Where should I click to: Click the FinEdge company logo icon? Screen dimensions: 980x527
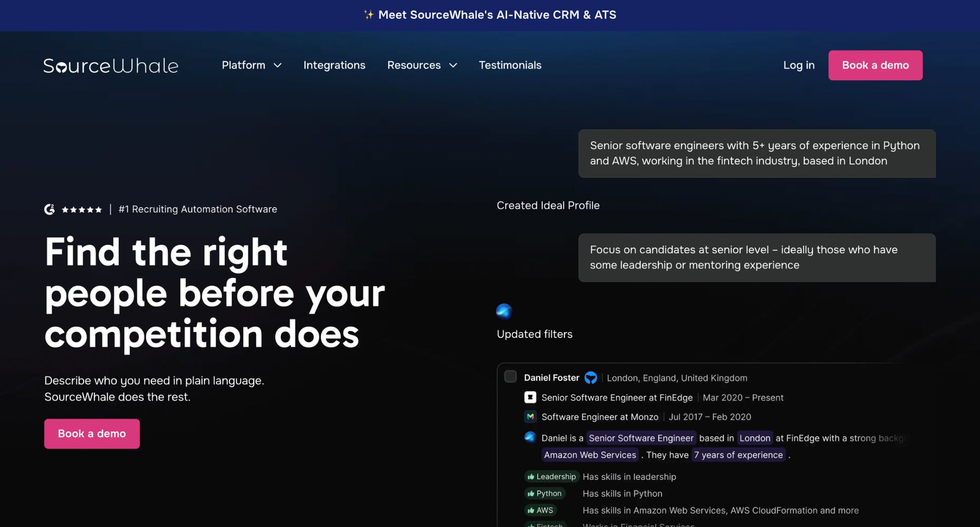coord(530,397)
